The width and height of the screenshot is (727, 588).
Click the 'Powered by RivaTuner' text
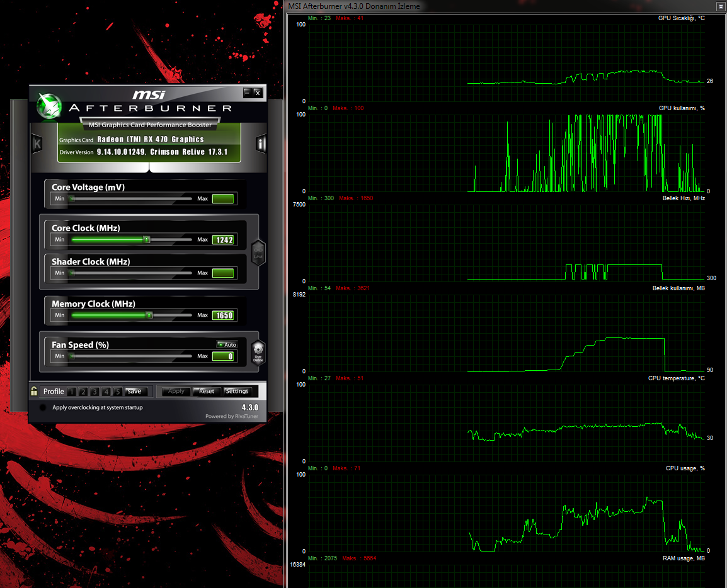click(x=232, y=416)
